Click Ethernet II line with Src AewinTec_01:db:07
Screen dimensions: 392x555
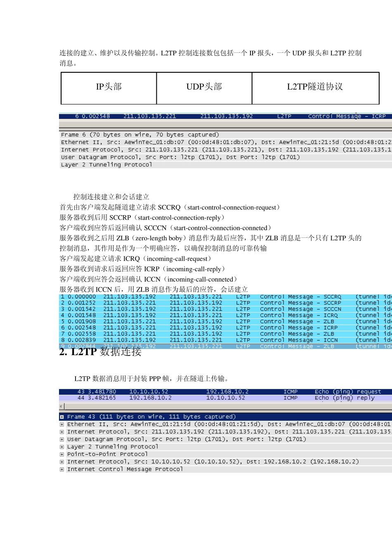226,142
